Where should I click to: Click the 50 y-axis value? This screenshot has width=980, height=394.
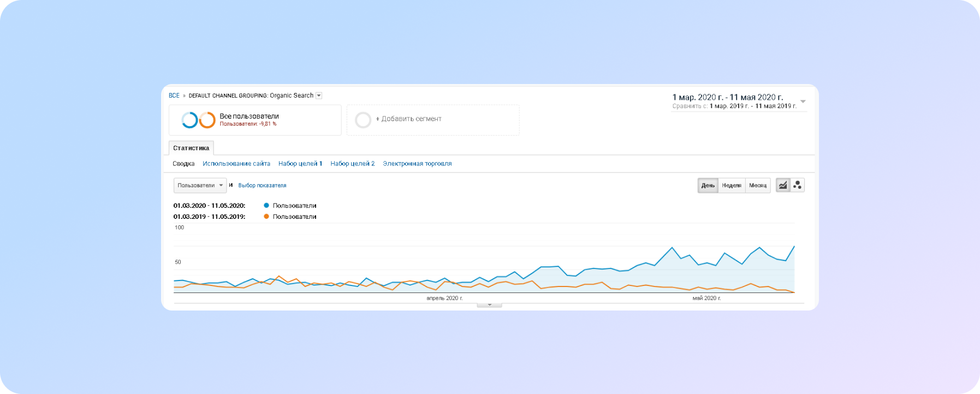(x=178, y=262)
